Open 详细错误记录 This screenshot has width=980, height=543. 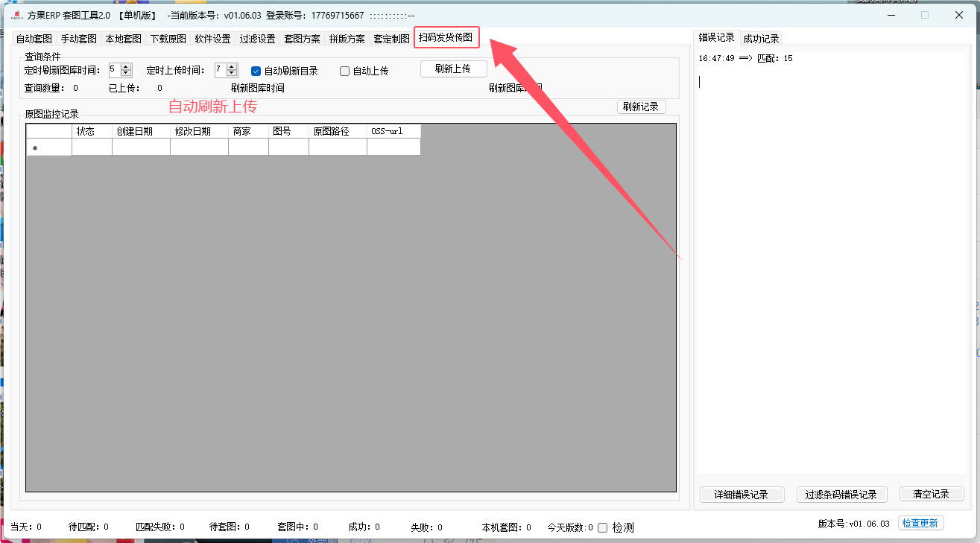(743, 495)
